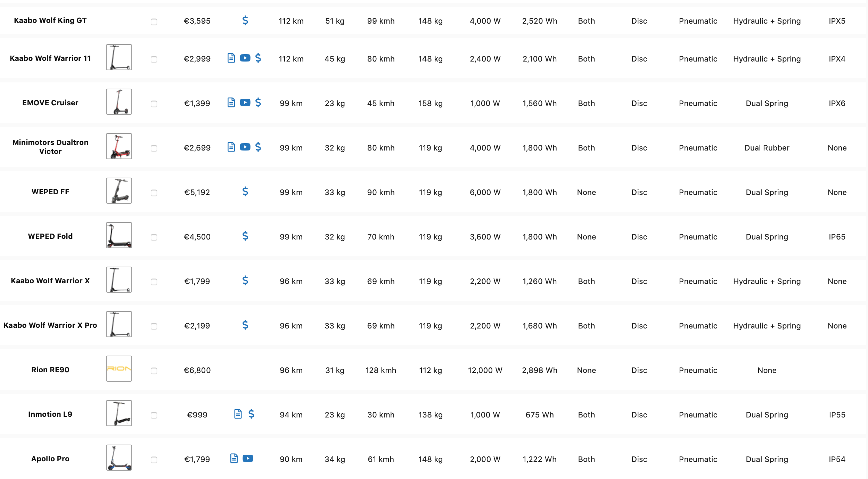Enable the Apollo Pro compare checkbox
The width and height of the screenshot is (868, 479).
154,460
